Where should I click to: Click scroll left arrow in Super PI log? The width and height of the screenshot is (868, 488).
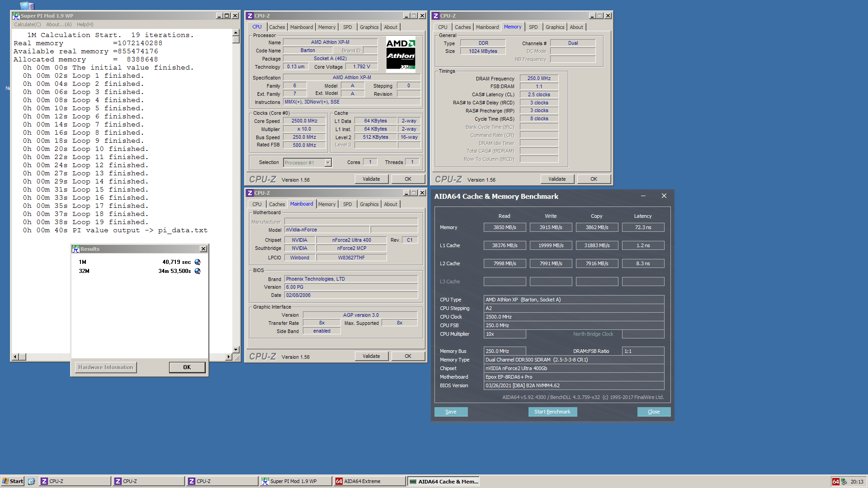tap(15, 357)
